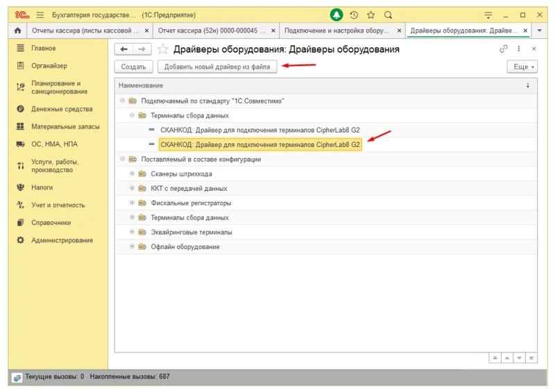Select the highlighted CipherLab8 G2 driver row

260,144
